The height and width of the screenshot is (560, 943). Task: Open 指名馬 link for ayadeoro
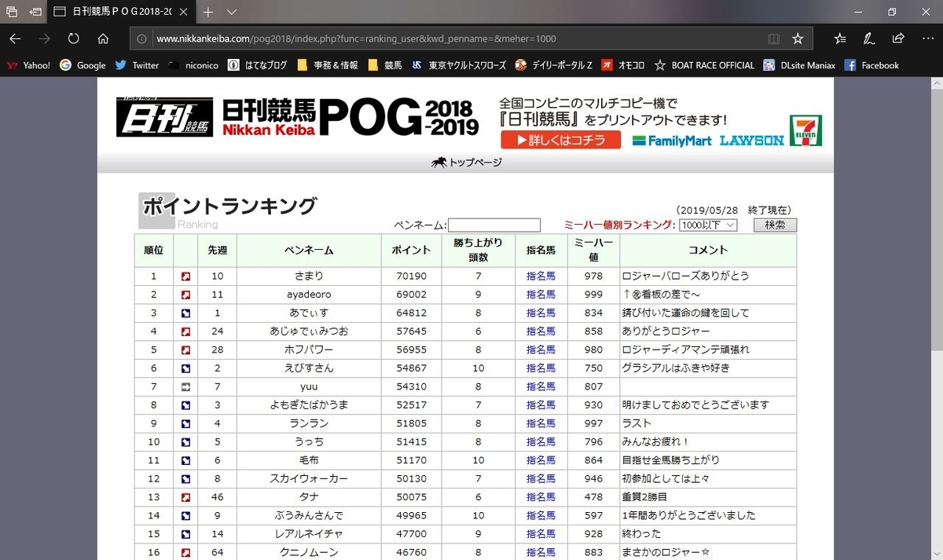click(x=541, y=295)
